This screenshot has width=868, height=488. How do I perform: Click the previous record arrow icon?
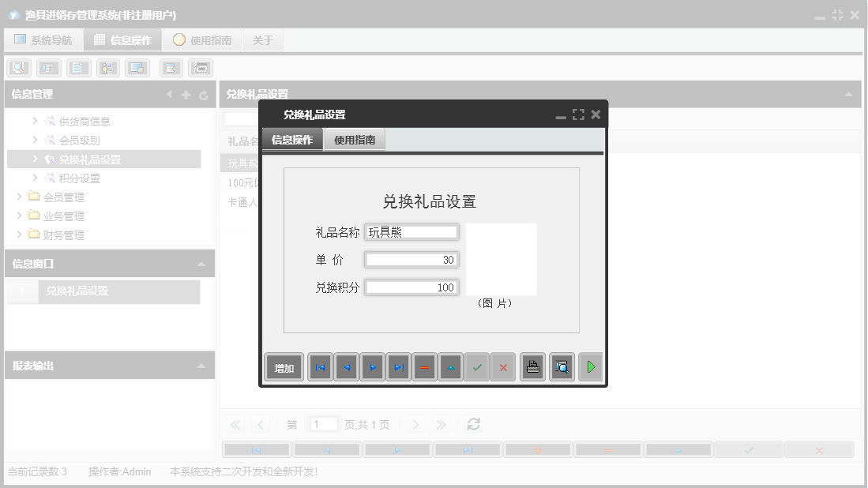pyautogui.click(x=346, y=366)
